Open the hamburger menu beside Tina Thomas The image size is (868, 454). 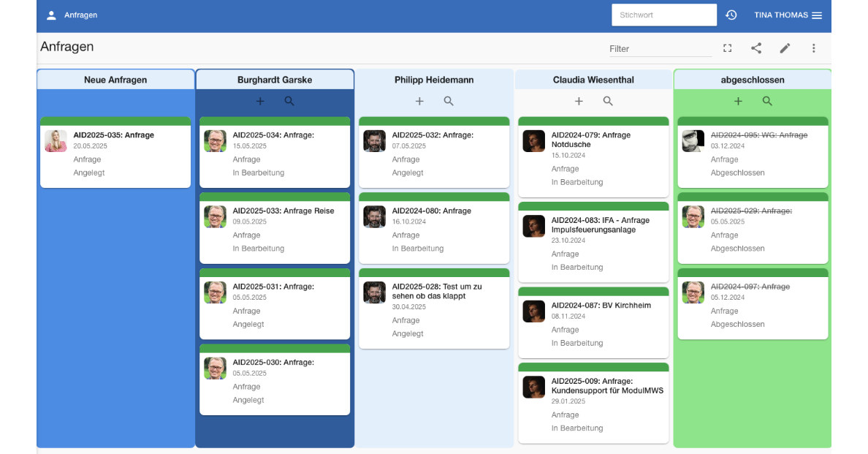tap(817, 15)
